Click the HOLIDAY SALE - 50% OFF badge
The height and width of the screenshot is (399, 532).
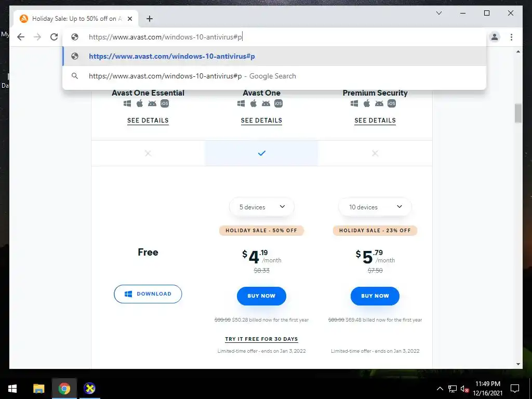point(262,230)
